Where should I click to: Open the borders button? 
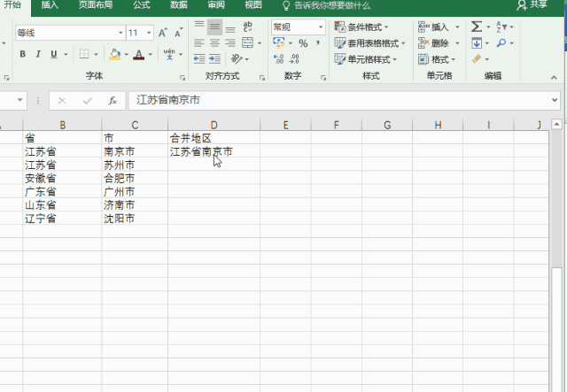point(84,54)
